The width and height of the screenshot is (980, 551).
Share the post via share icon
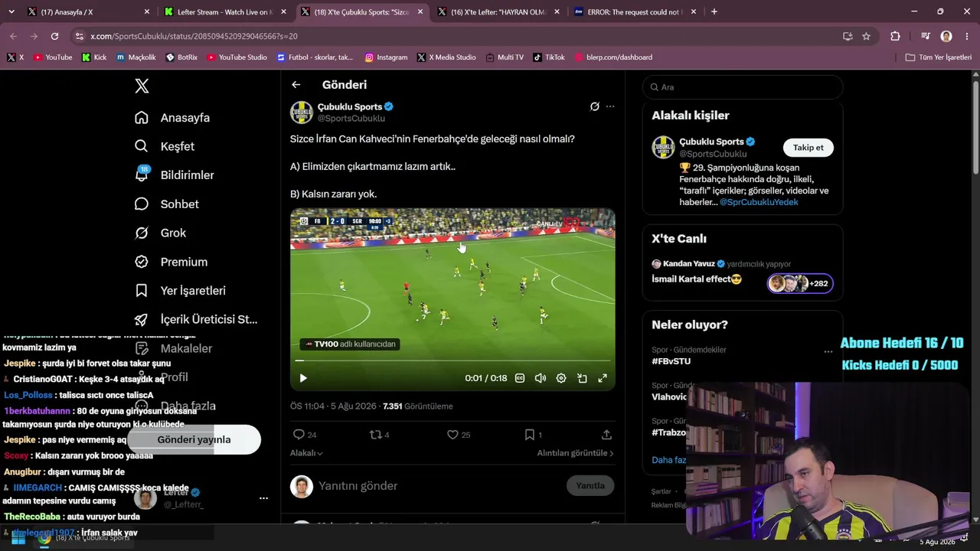click(606, 435)
